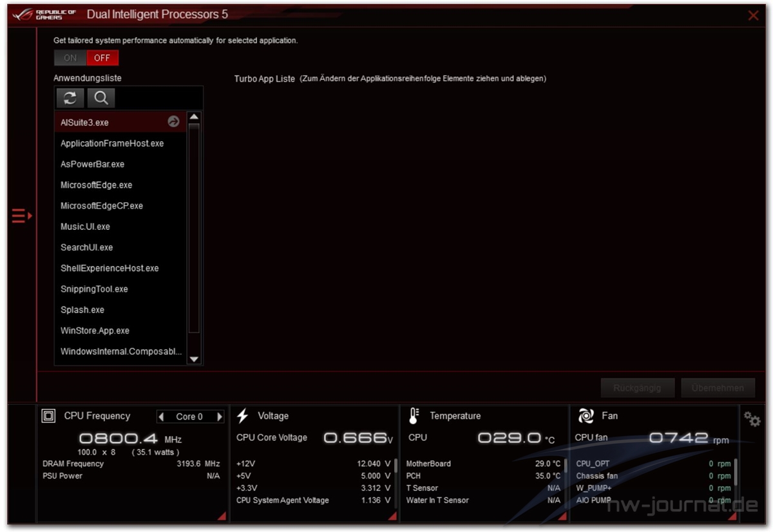Select MicrosoftEdge.exe
This screenshot has width=773, height=532.
click(120, 185)
